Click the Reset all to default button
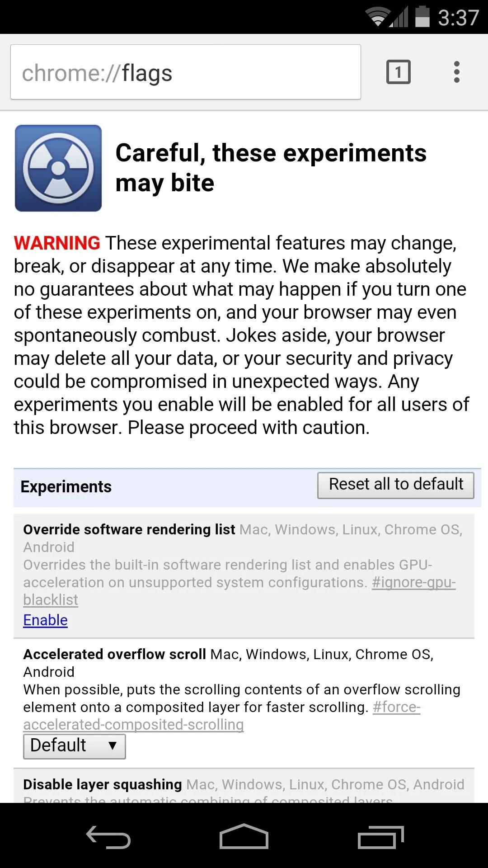The width and height of the screenshot is (488, 868). (x=396, y=486)
